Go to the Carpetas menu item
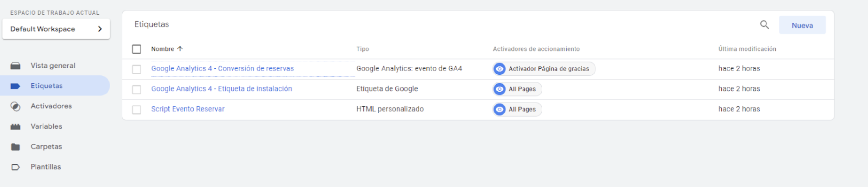 click(x=46, y=146)
